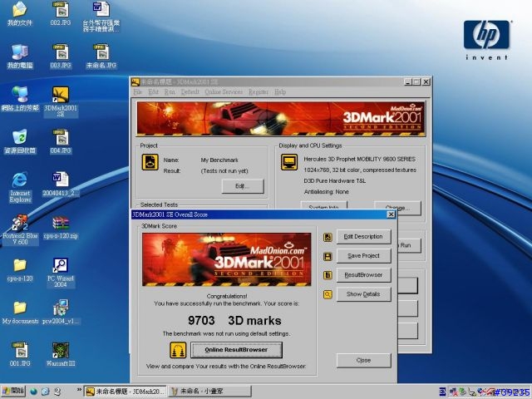The width and height of the screenshot is (532, 399).
Task: Click the icon left of Online ResultBrowser
Action: pyautogui.click(x=178, y=350)
